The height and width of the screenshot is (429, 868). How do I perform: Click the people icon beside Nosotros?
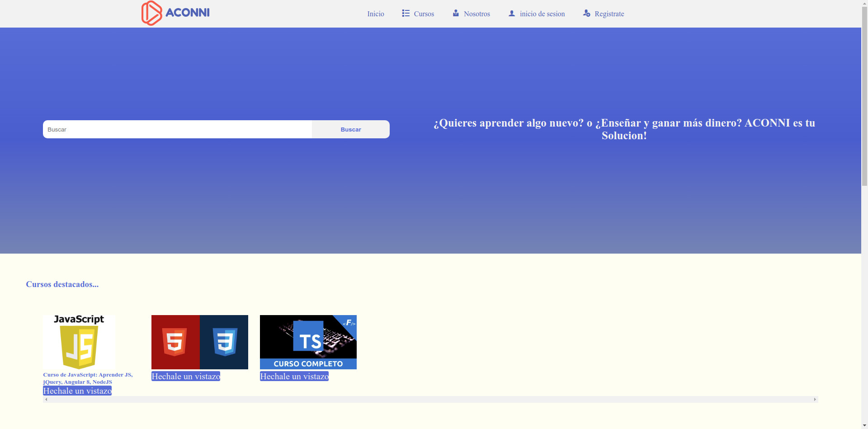coord(456,13)
